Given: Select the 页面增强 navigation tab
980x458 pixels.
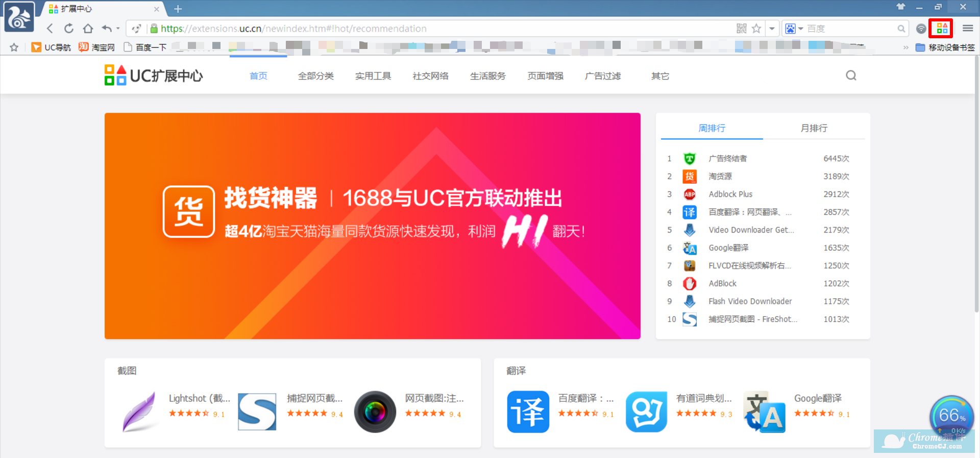Looking at the screenshot, I should pos(545,76).
